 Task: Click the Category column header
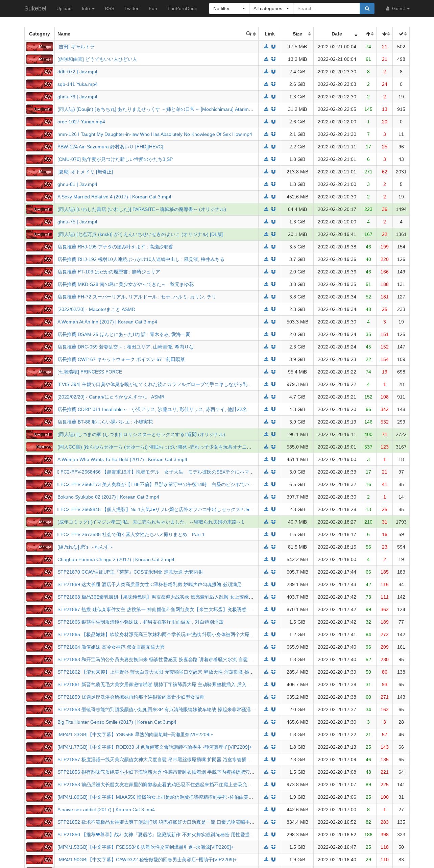(40, 34)
